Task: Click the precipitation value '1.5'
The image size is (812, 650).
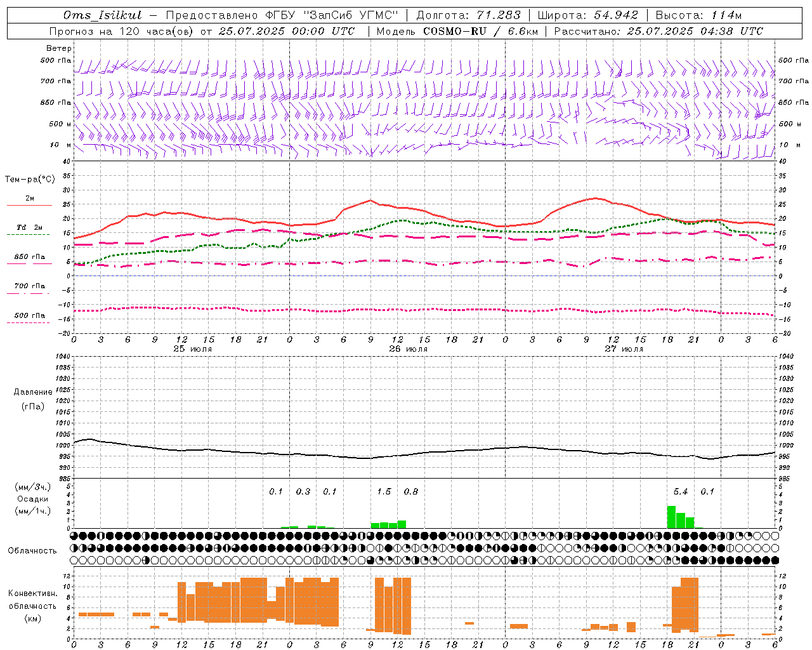Action: click(384, 491)
